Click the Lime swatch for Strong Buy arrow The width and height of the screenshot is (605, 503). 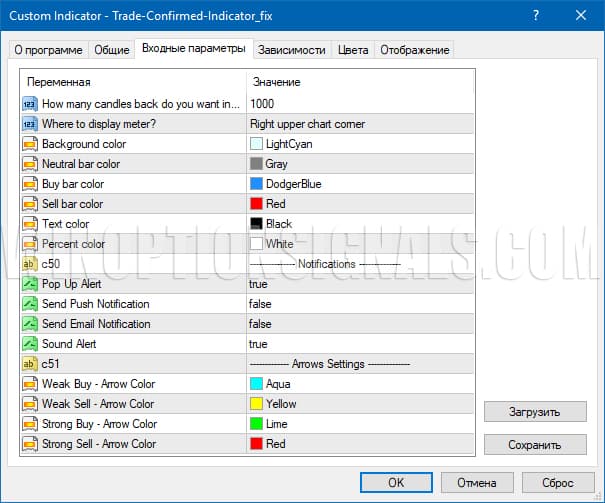pos(257,424)
